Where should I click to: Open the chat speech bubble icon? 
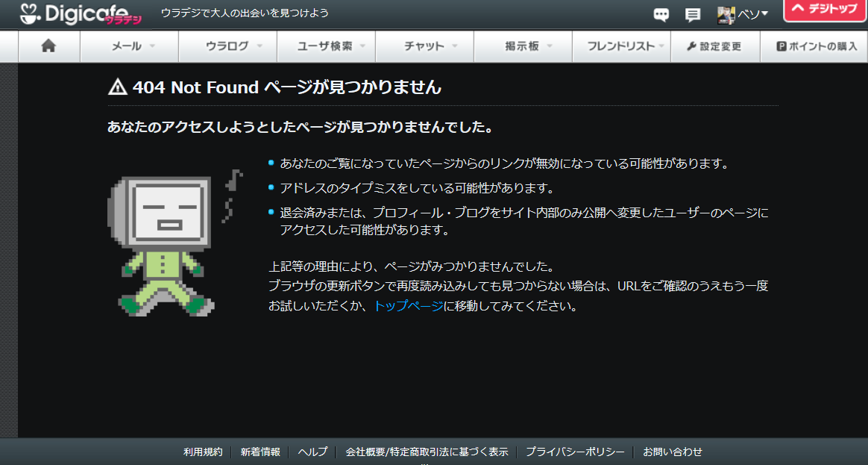pos(661,14)
